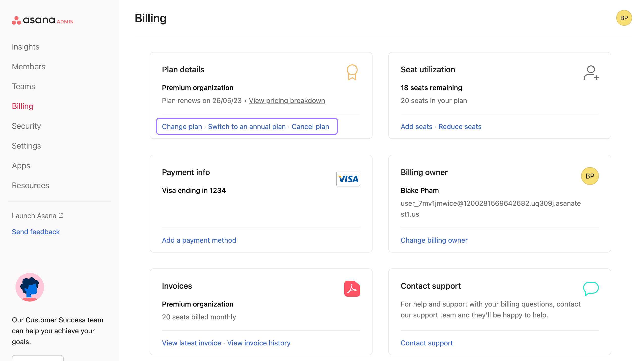Click "Visa ending in 1234" text
644x361 pixels.
pyautogui.click(x=194, y=190)
